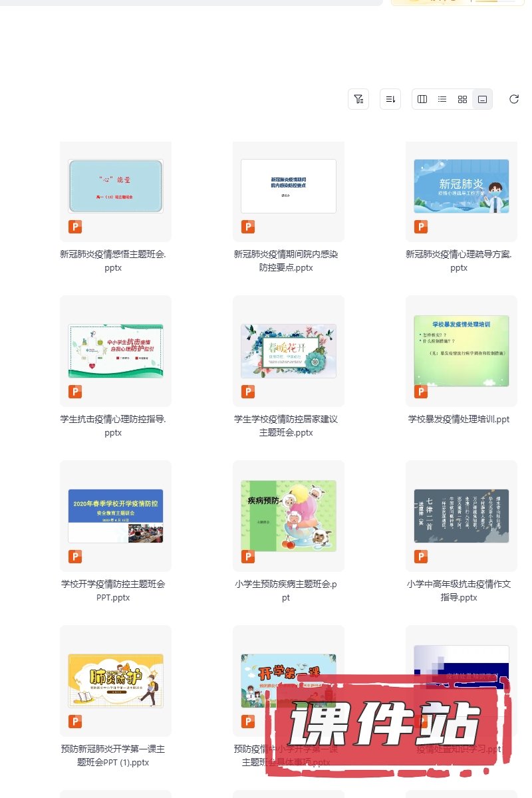Click PowerPoint icon on 学校开学疫情防控主题班会 file
Image resolution: width=532 pixels, height=798 pixels.
(75, 557)
